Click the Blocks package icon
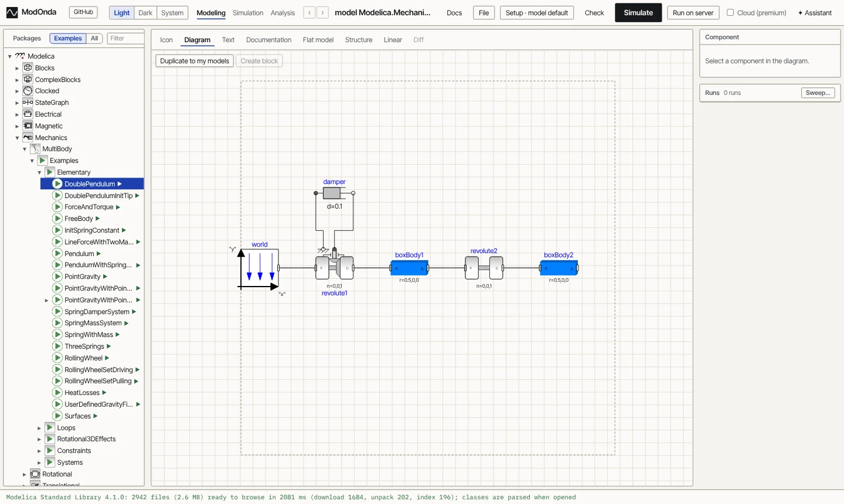 click(x=28, y=67)
